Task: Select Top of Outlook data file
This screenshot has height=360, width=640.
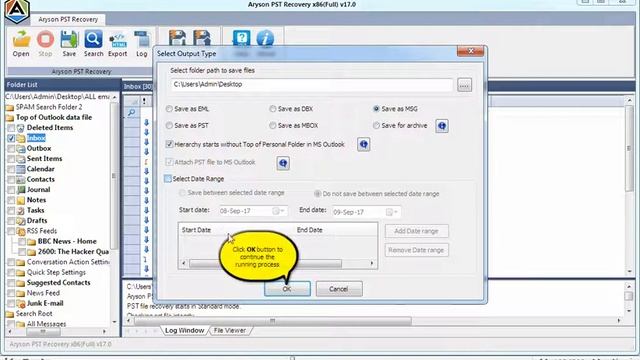Action: (54, 118)
